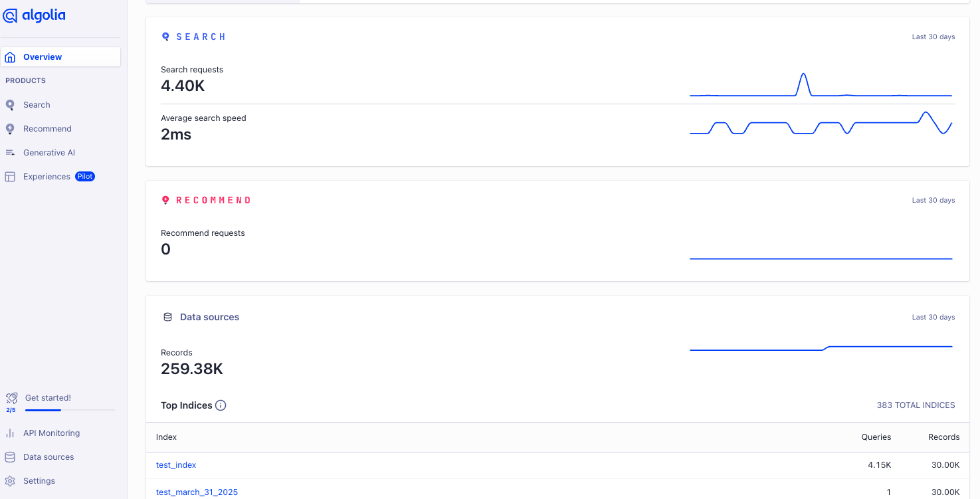Viewport: 980px width, 499px height.
Task: Click the Queries column header
Action: (876, 437)
